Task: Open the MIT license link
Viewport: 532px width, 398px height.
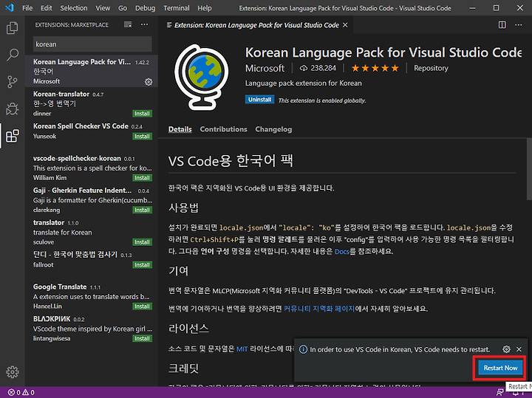Action: (x=242, y=349)
